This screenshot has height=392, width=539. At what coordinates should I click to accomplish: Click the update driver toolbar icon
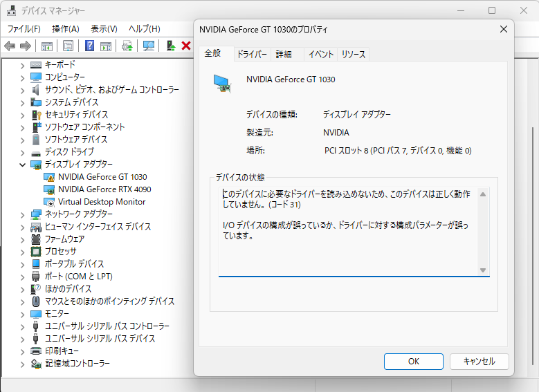pos(127,46)
